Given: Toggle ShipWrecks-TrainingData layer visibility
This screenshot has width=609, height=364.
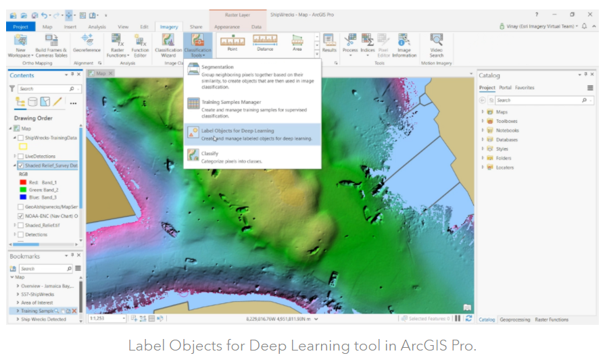Looking at the screenshot, I should coord(20,138).
